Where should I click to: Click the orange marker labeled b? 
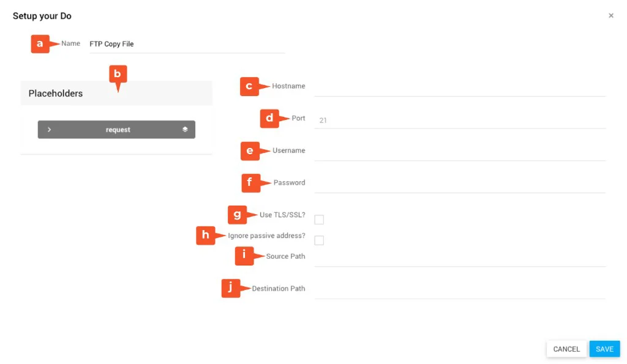[x=118, y=75]
